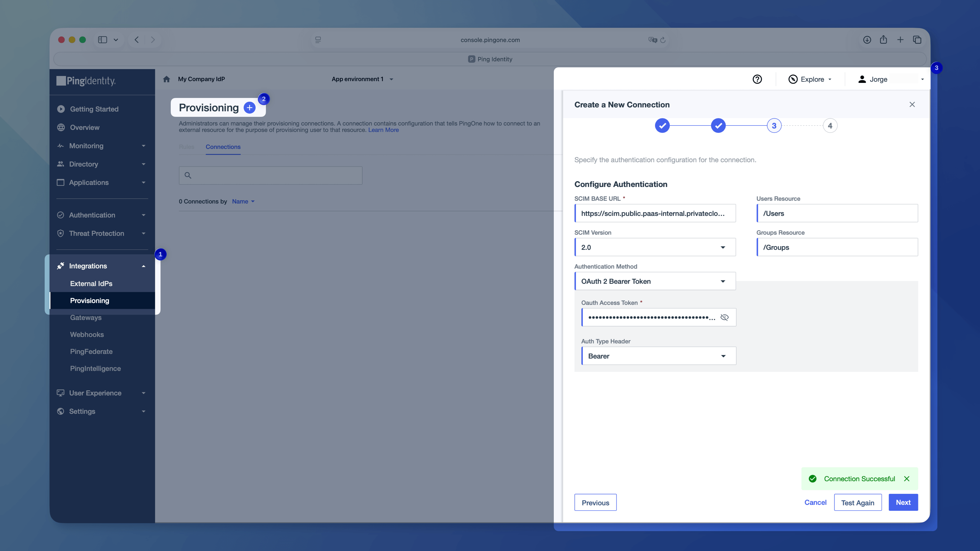Click the first completed wizard step checkmark
980x551 pixels.
coord(662,126)
